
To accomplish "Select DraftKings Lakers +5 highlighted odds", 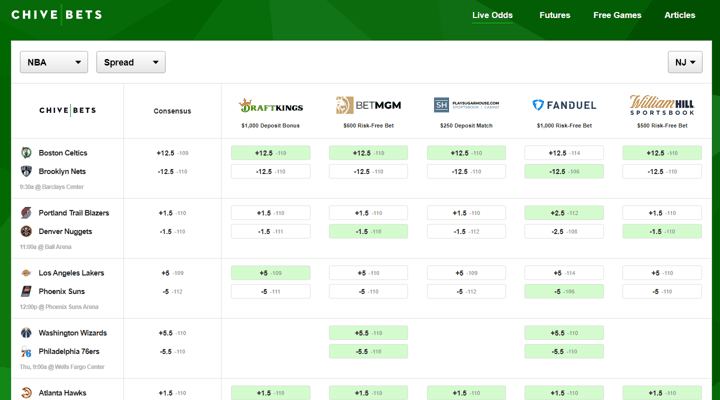I will [270, 273].
